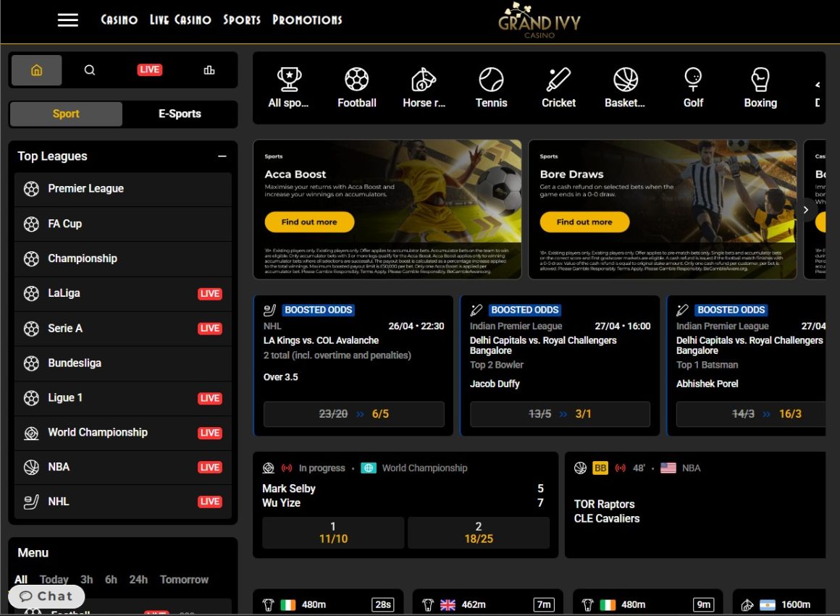Open LaLiga league
Screen dimensions: 840x616
pos(123,294)
